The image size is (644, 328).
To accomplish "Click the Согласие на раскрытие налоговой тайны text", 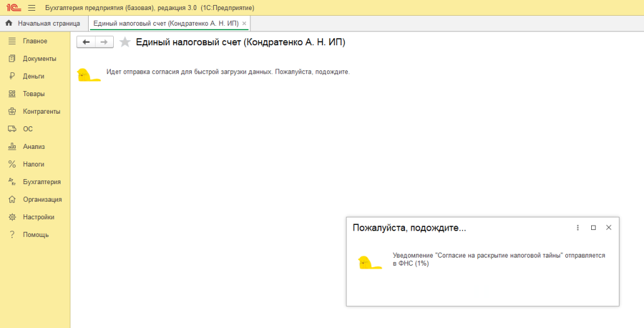I will [x=499, y=255].
